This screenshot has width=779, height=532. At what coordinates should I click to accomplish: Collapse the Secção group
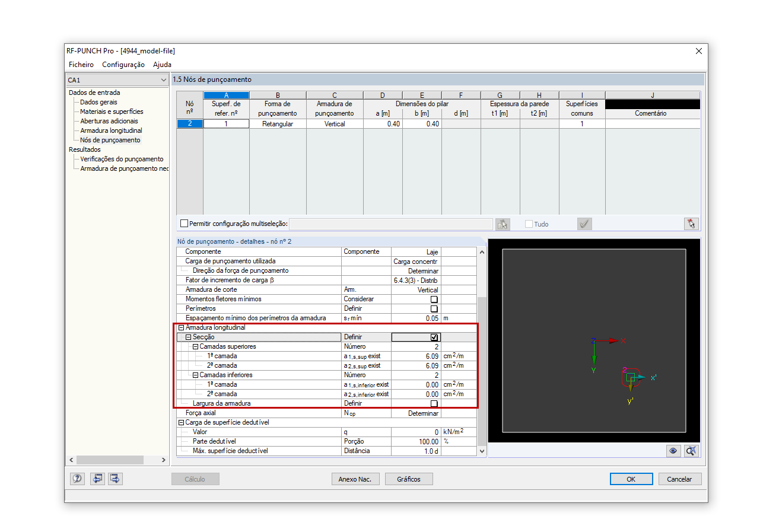click(189, 337)
